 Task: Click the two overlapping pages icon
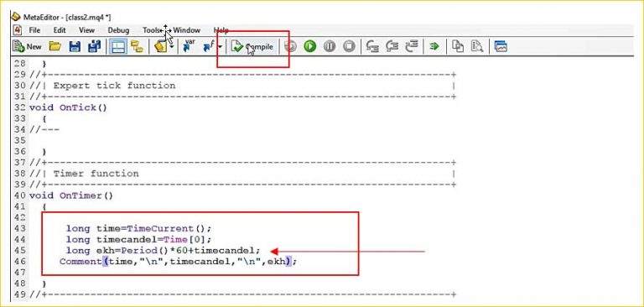pos(458,46)
